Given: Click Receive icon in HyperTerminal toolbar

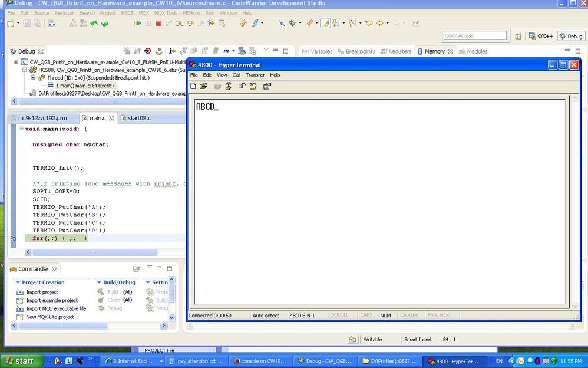Looking at the screenshot, I should click(253, 86).
